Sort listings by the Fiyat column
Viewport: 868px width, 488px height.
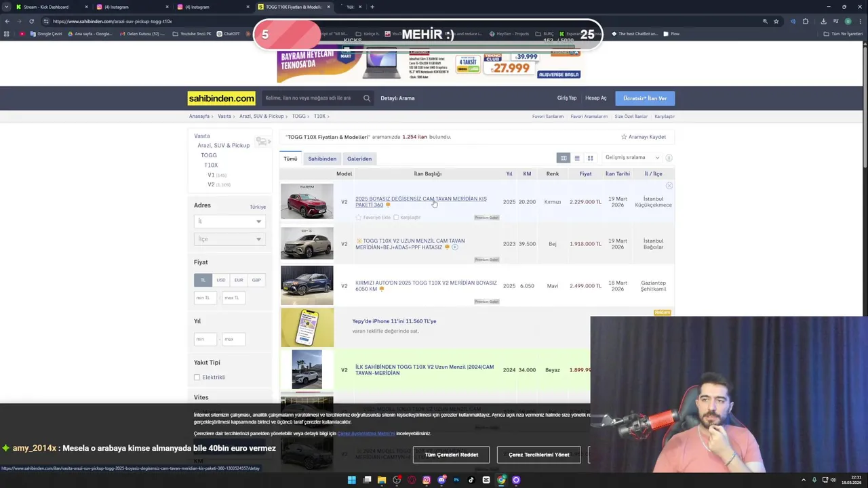click(x=585, y=174)
